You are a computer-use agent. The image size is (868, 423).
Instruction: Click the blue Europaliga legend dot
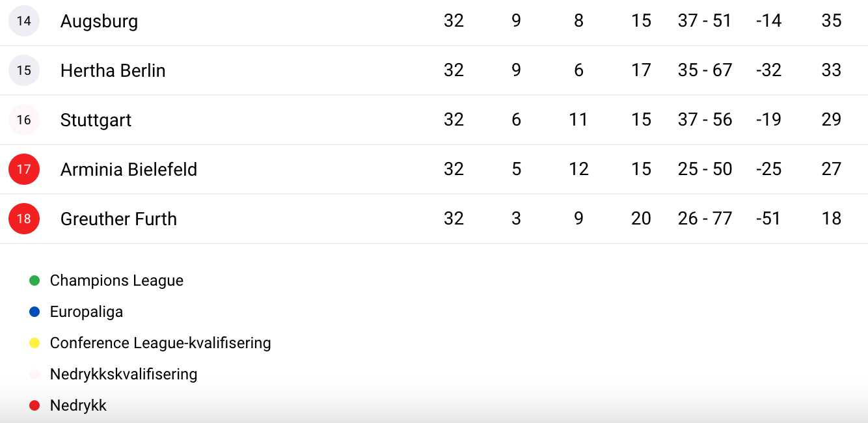point(35,312)
